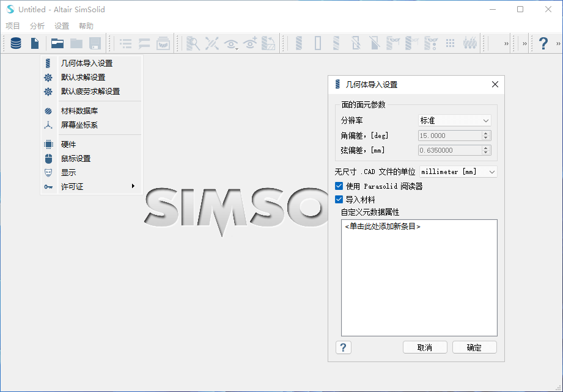Open a project with the open folder icon
Viewport: 563px width, 392px height.
click(57, 43)
